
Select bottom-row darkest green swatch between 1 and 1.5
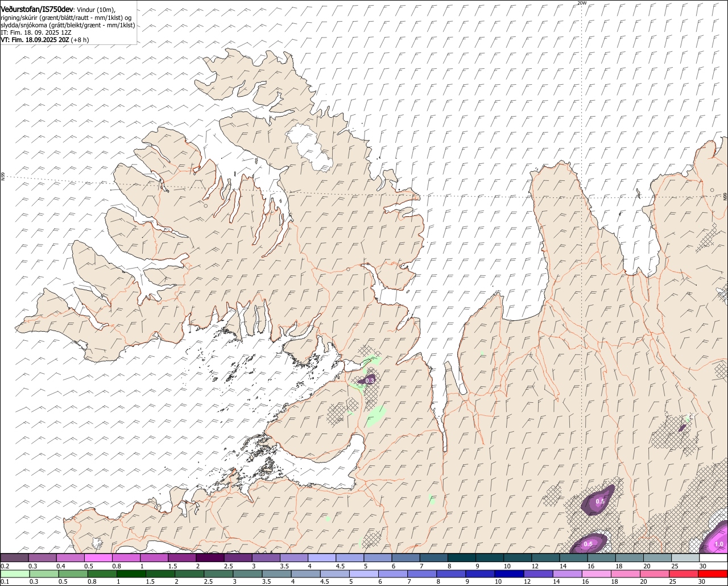pos(131,573)
